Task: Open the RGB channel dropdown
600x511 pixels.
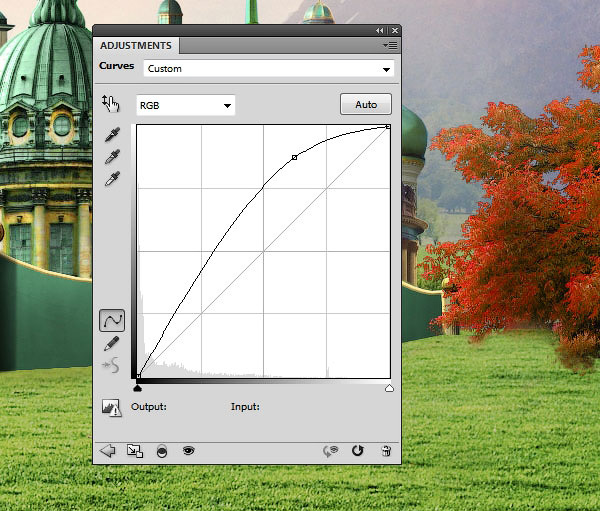Action: 185,105
